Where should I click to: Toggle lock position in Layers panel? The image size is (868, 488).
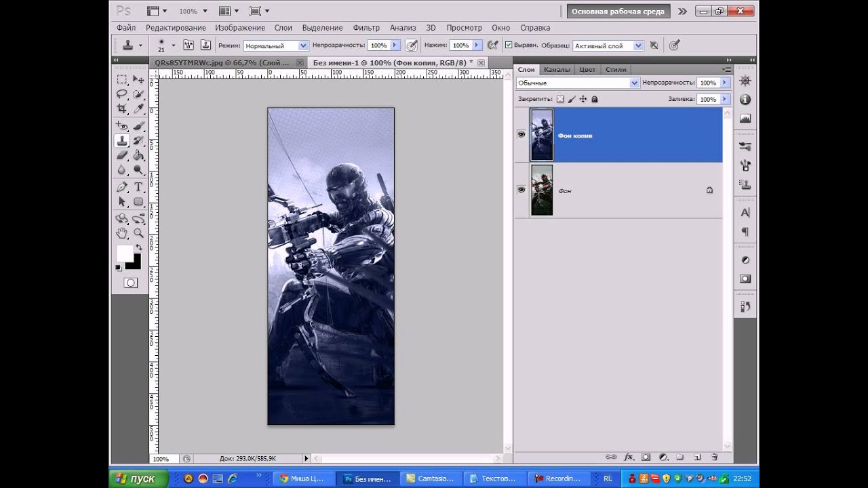click(583, 99)
